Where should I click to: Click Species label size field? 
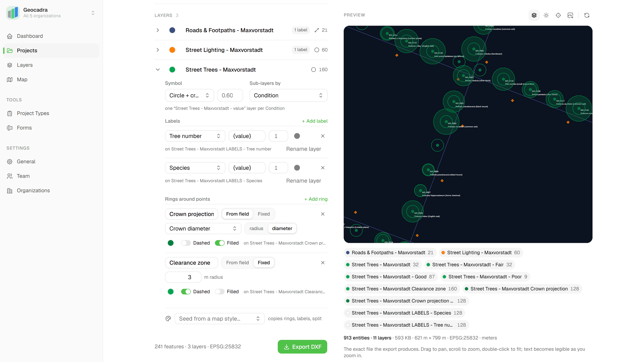tap(278, 168)
